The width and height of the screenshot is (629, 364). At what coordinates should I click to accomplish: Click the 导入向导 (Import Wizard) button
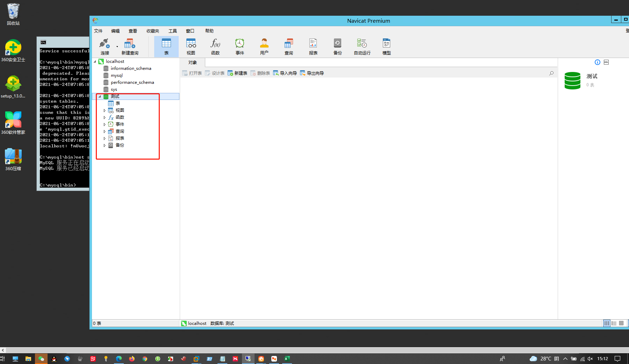click(285, 73)
